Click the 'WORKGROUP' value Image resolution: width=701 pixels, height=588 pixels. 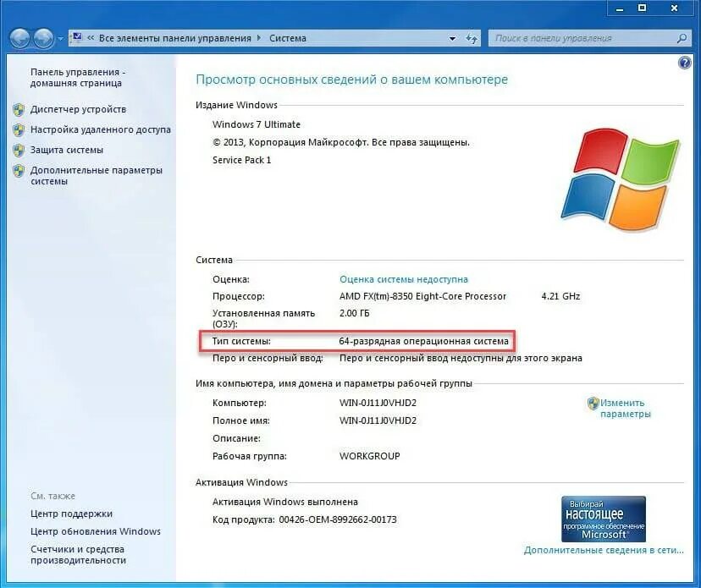[370, 456]
